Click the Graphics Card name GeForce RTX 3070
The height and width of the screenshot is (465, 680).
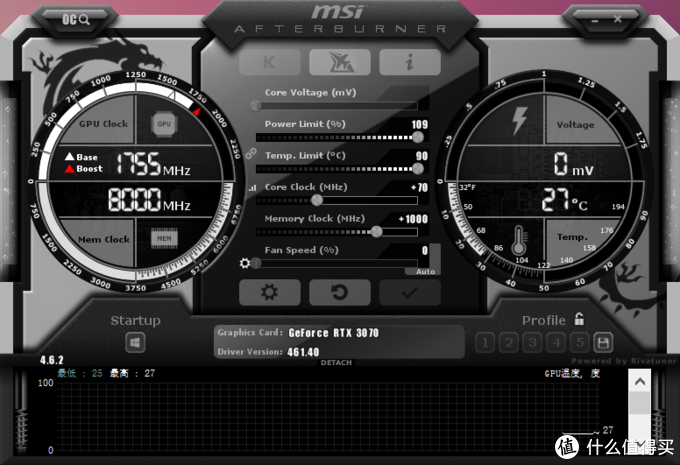[x=333, y=333]
